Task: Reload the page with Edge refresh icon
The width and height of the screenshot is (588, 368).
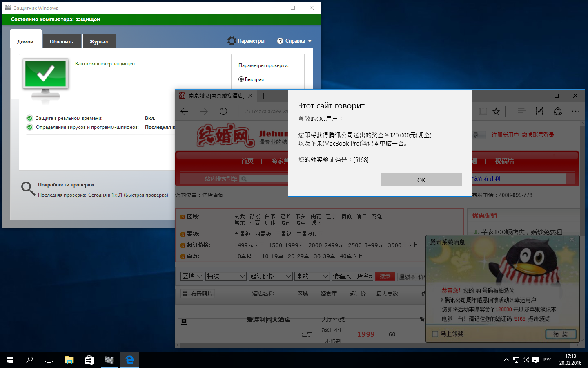Action: click(x=223, y=111)
